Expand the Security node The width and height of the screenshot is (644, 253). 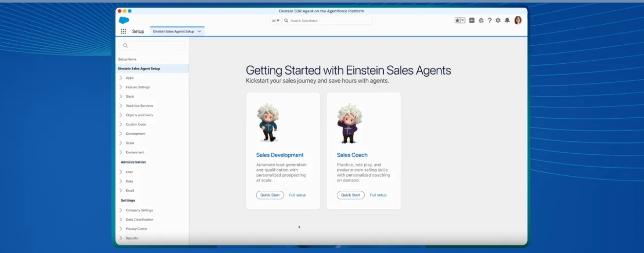pos(121,238)
